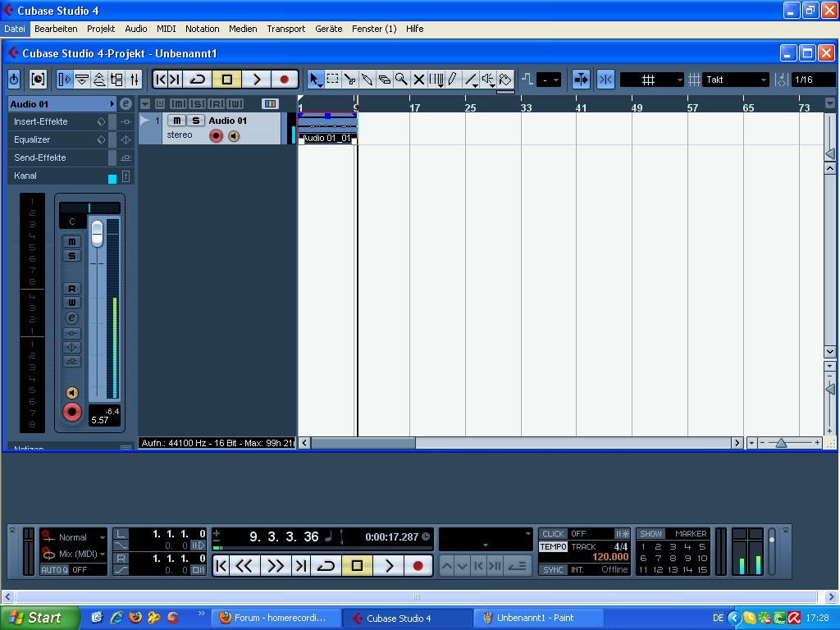This screenshot has height=630, width=840.
Task: Select the Zoom magnifier tool
Action: (x=401, y=80)
